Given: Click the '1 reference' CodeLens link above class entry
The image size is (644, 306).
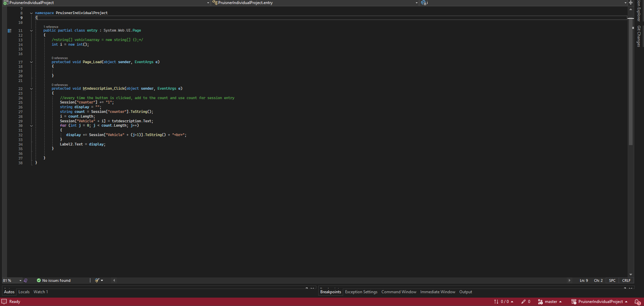Looking at the screenshot, I should (51, 27).
